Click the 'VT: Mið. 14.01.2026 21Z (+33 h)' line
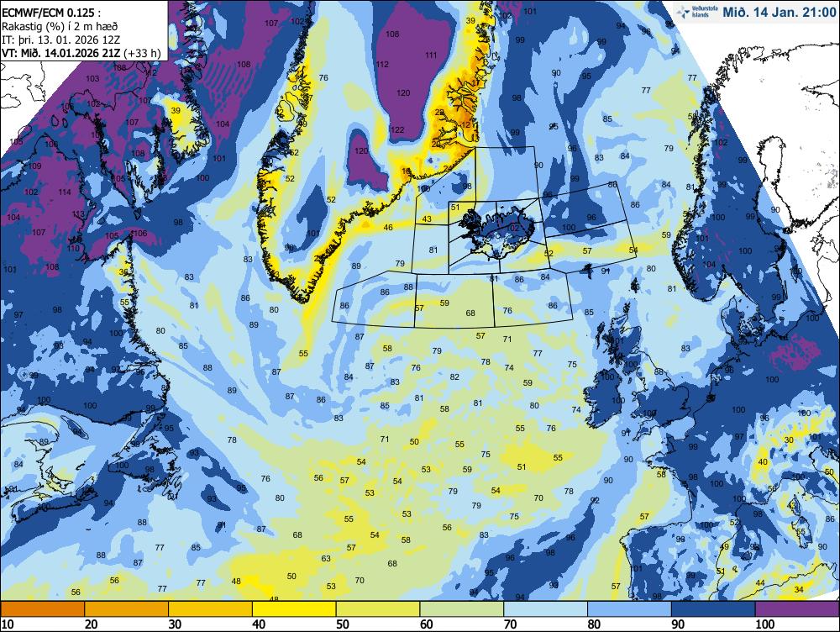The width and height of the screenshot is (840, 632). [81, 53]
